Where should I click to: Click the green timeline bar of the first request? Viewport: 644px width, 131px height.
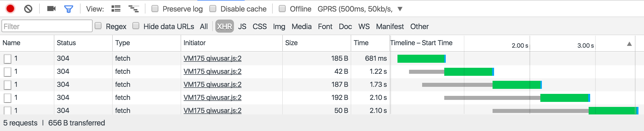click(x=421, y=59)
